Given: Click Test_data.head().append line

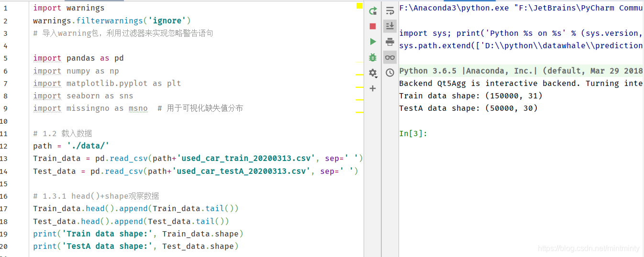Looking at the screenshot, I should pyautogui.click(x=131, y=221).
